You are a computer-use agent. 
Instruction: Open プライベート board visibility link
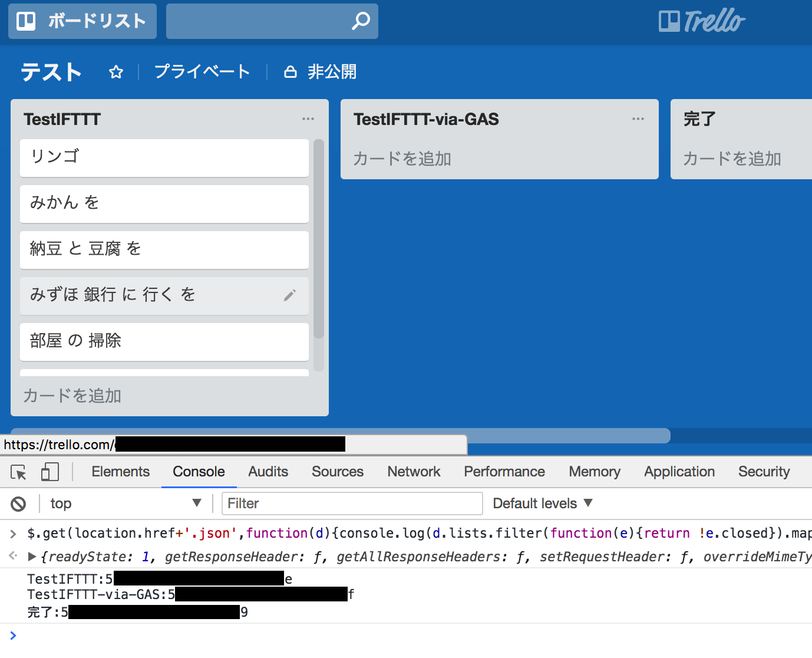pos(202,71)
